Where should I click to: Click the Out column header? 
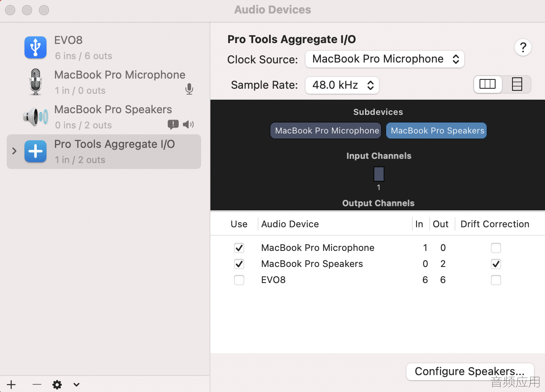(441, 224)
